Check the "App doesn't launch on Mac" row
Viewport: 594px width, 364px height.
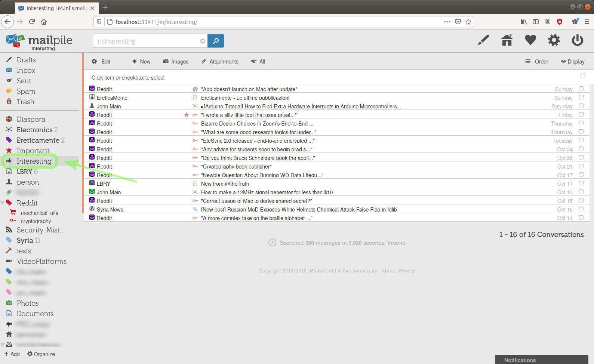(x=581, y=89)
